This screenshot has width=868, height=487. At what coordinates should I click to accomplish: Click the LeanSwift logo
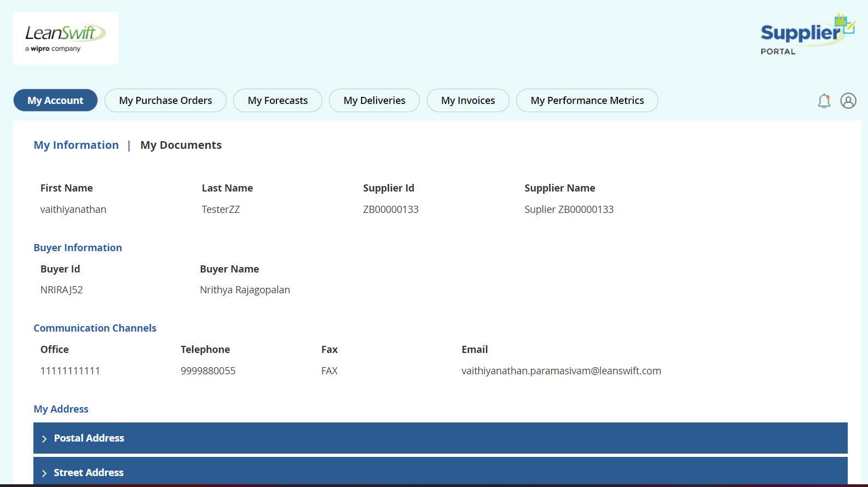coord(66,38)
